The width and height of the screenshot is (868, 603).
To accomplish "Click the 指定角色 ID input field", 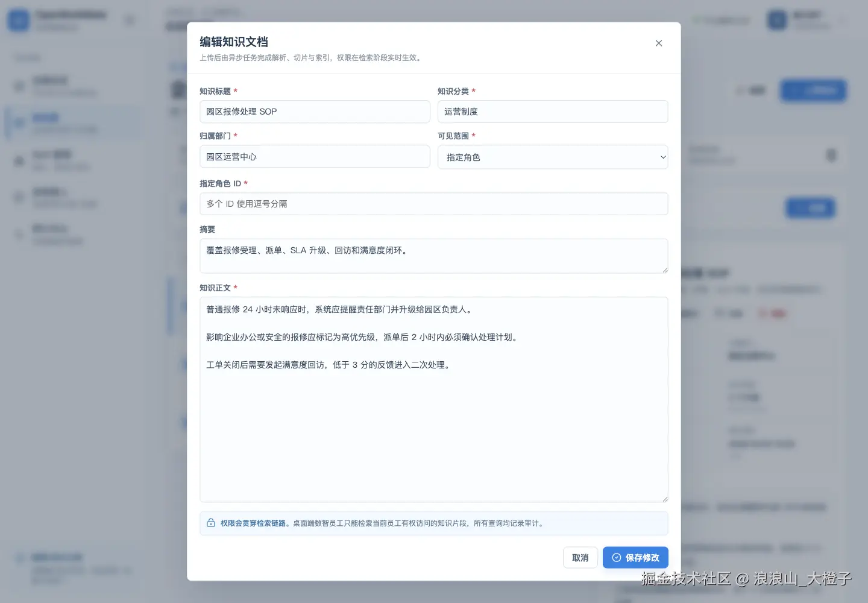I will tap(434, 204).
